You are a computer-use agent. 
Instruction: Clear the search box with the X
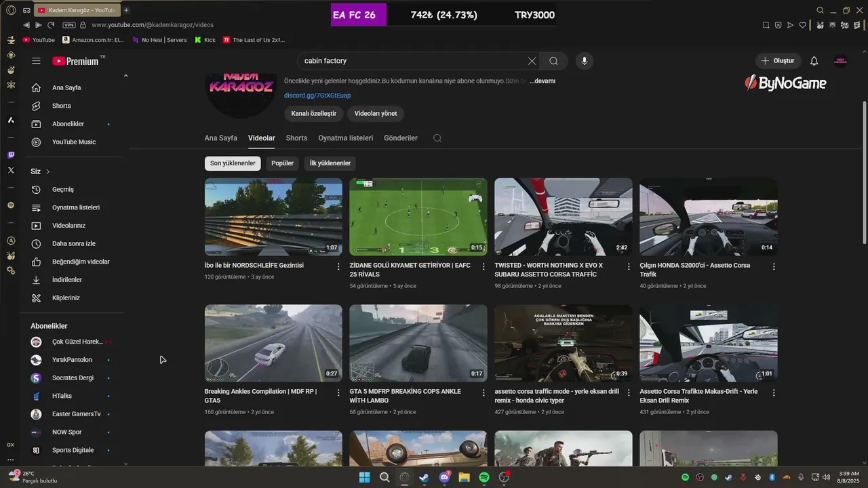pos(532,61)
